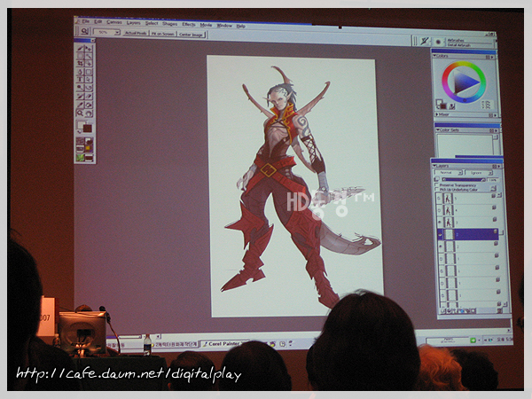Open the Airbrushes brush category selector
The height and width of the screenshot is (399, 532).
[x=470, y=41]
